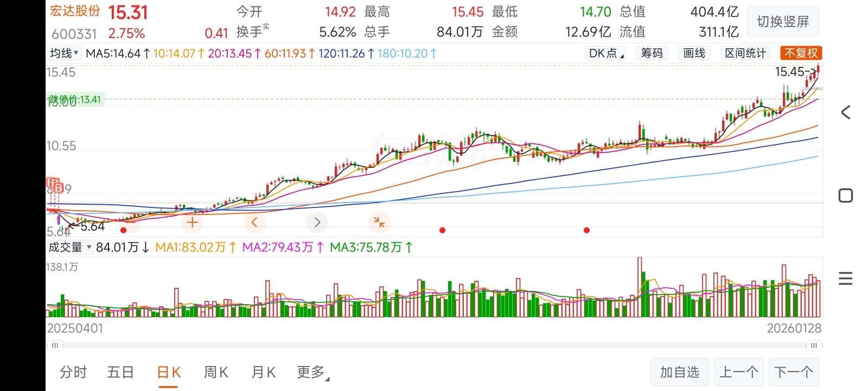Tap the MA1:83.02万 volume legend
This screenshot has width=868, height=391.
click(x=196, y=247)
